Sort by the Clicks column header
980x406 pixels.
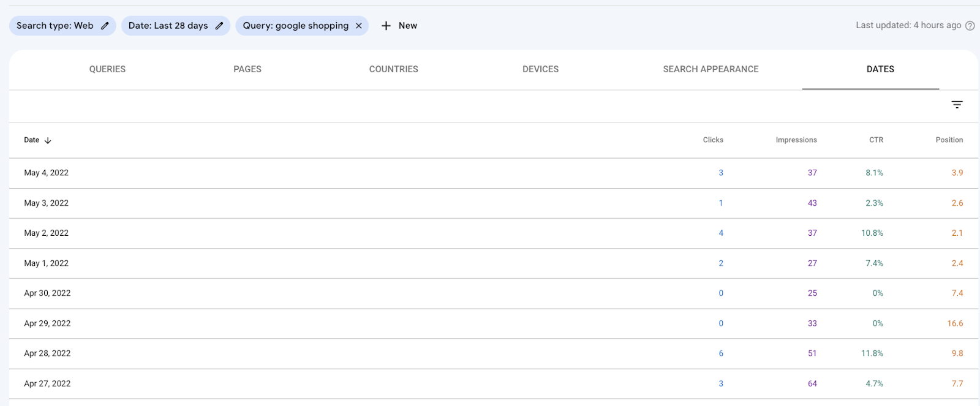click(x=713, y=140)
